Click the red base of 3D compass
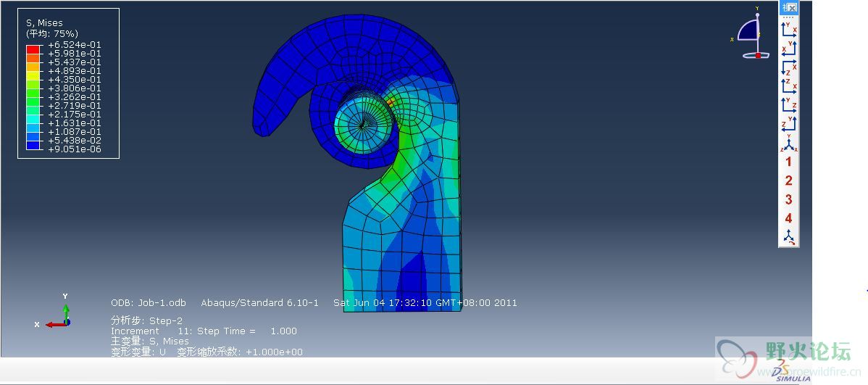 coord(756,55)
